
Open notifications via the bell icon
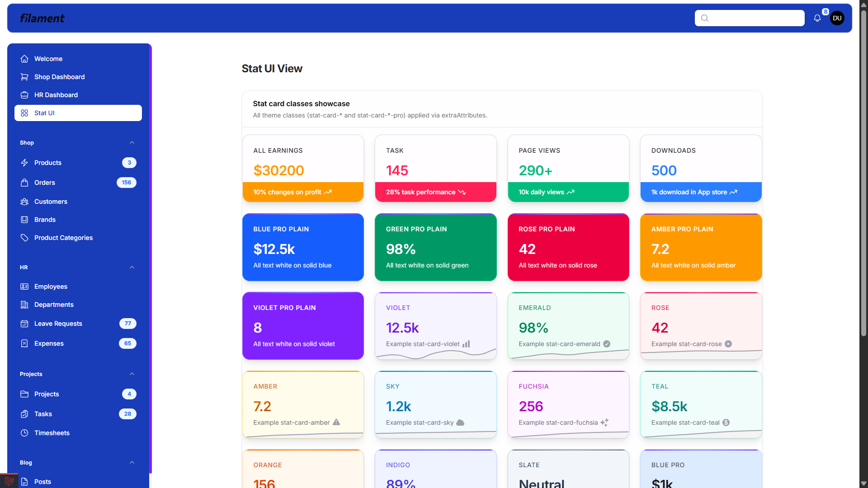tap(817, 18)
